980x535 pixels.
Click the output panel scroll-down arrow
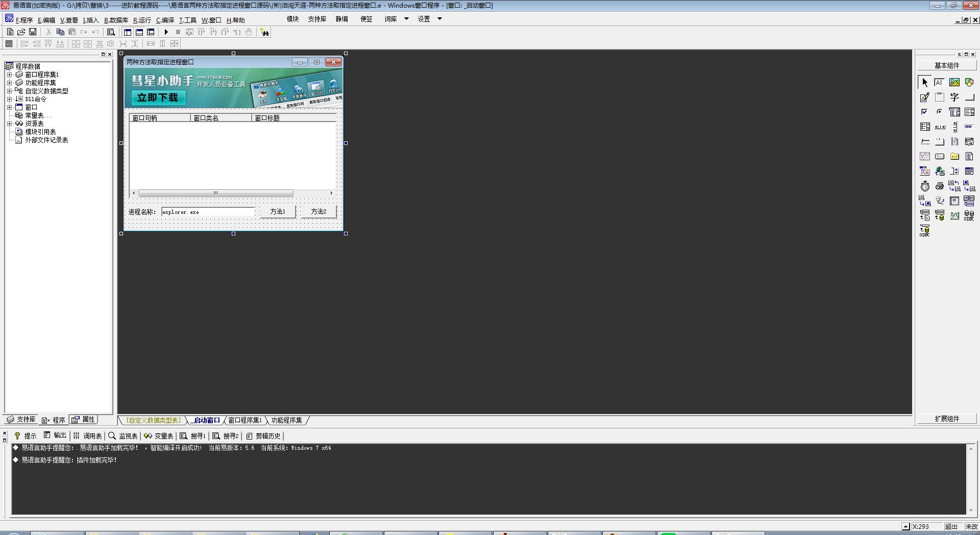click(971, 510)
